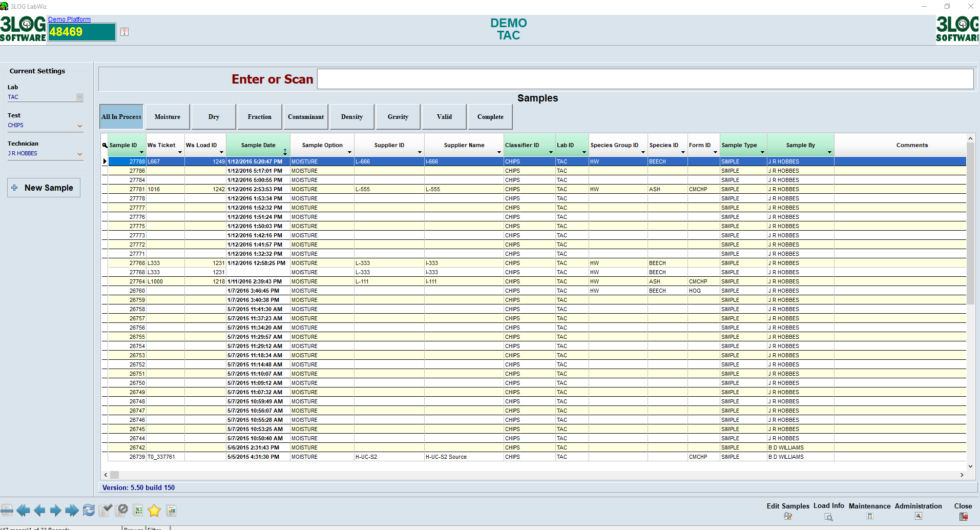Screen dimensions: 980x530
Task: Open the Demo Platform link
Action: pos(69,19)
